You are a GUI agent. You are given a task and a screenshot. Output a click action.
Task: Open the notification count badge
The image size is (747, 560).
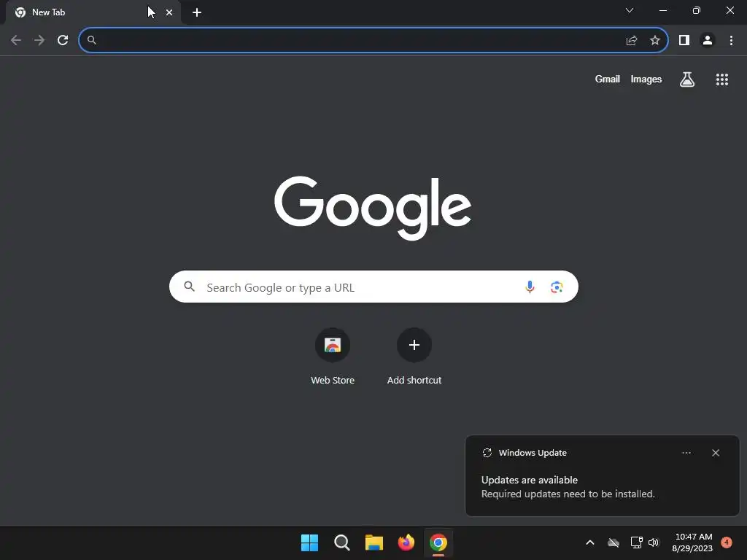(727, 542)
